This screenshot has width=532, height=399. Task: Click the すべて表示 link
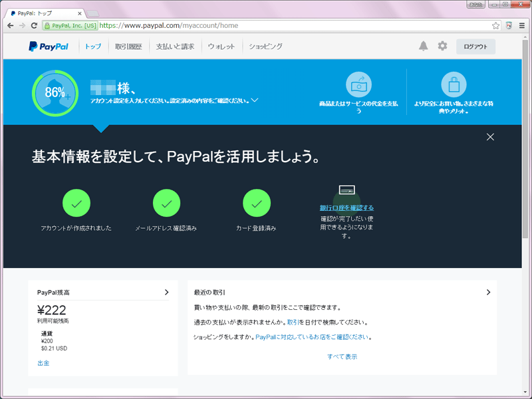pyautogui.click(x=342, y=356)
